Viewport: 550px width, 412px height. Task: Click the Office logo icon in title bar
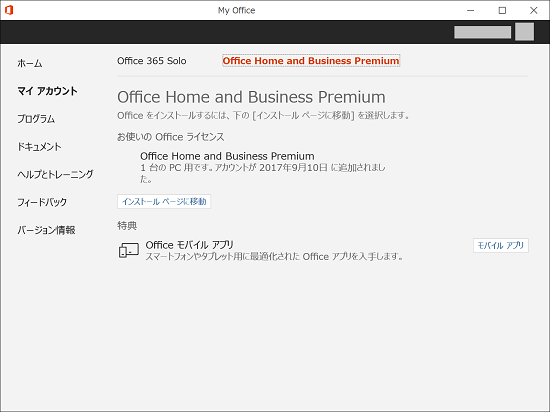coord(9,10)
